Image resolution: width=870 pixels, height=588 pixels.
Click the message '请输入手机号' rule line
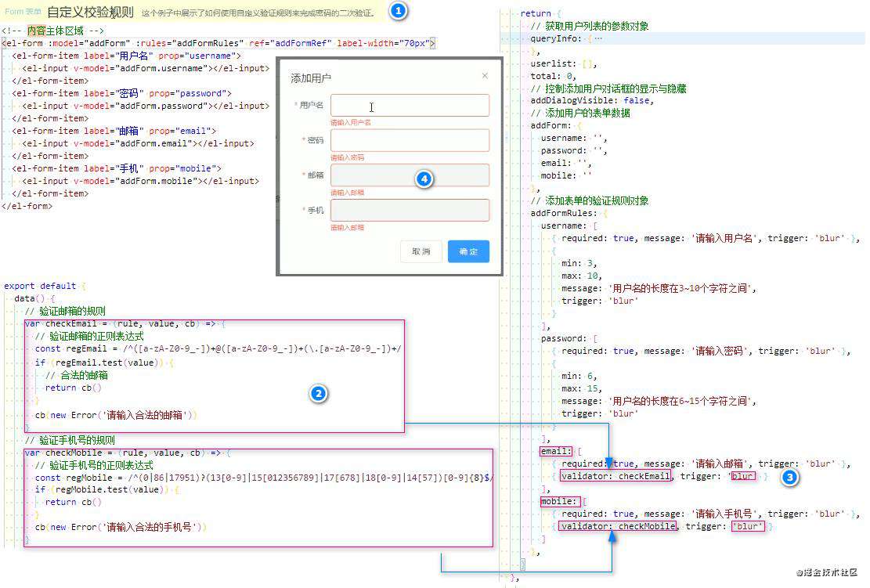click(706, 514)
